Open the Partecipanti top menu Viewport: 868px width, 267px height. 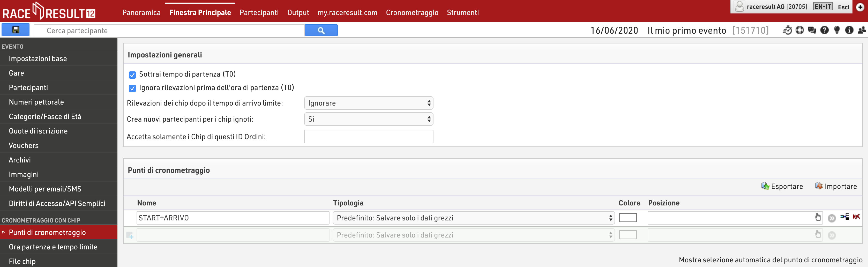(259, 12)
